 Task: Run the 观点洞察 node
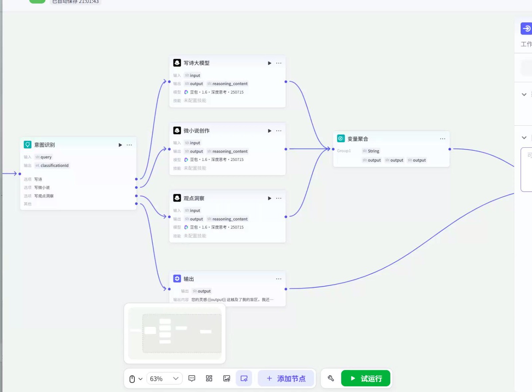point(270,198)
